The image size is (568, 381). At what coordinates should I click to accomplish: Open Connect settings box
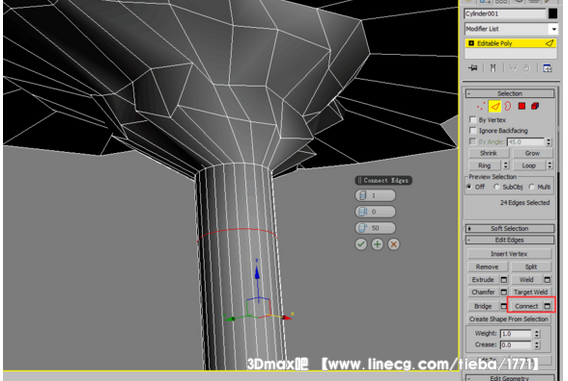[x=547, y=306]
